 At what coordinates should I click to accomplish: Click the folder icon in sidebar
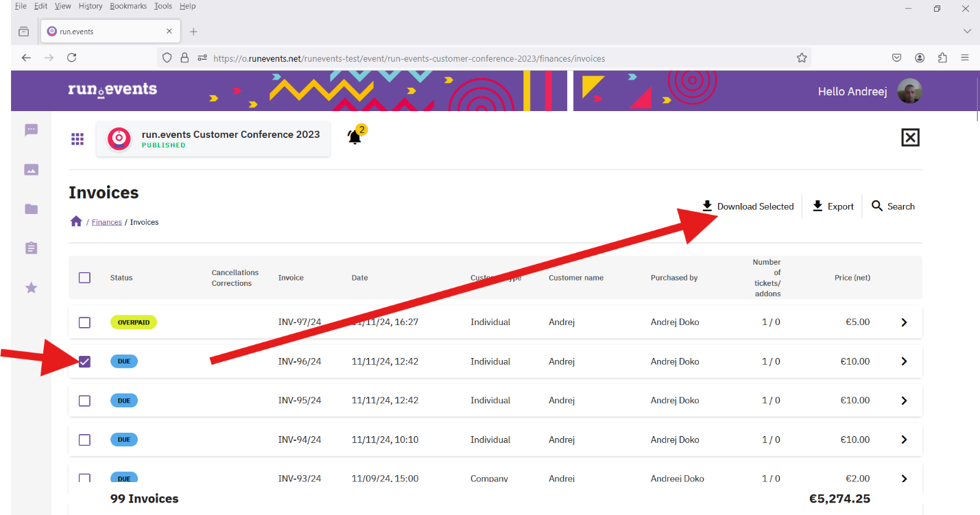click(31, 209)
